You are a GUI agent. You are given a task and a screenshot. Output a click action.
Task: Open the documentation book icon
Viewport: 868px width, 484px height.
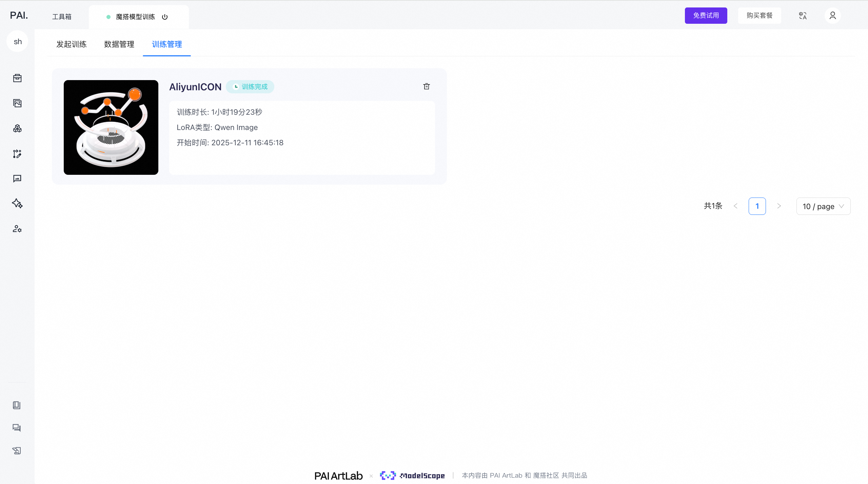[17, 405]
